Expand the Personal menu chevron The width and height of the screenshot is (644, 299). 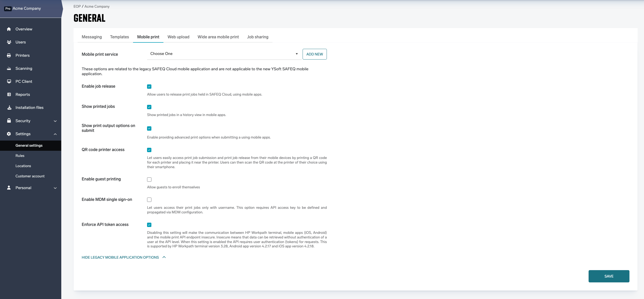55,188
